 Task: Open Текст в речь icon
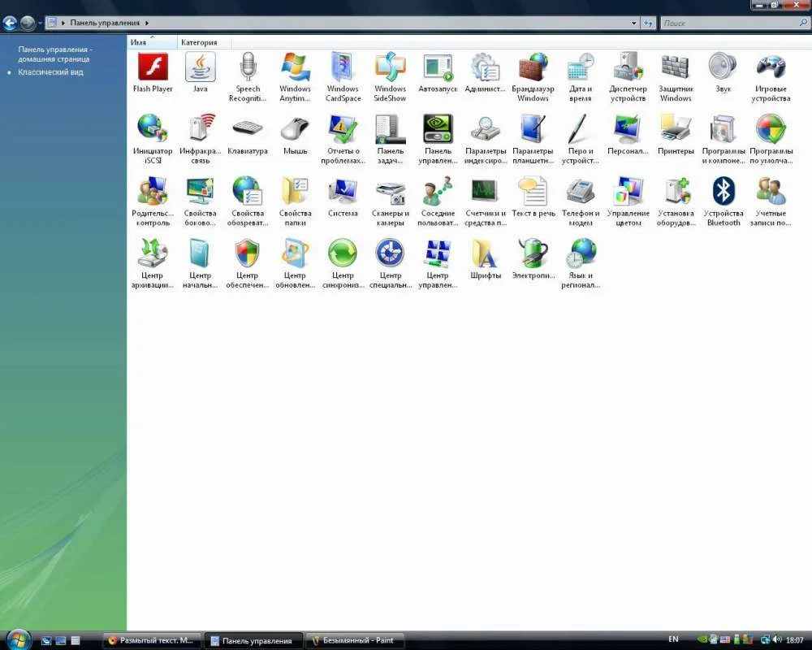tap(533, 197)
